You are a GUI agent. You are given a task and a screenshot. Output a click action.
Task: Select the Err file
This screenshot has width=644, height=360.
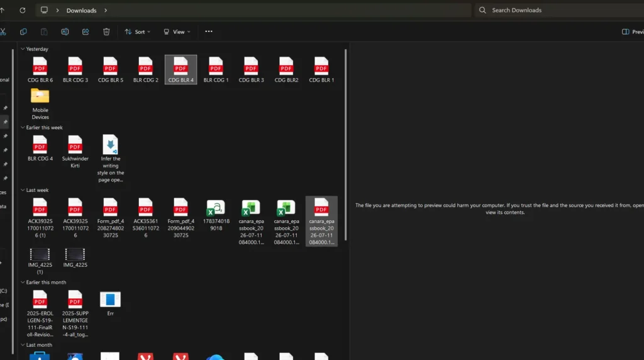[x=111, y=303]
